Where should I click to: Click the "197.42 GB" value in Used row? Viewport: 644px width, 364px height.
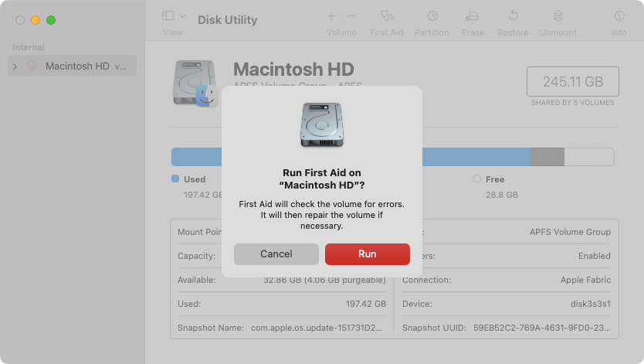pos(366,304)
